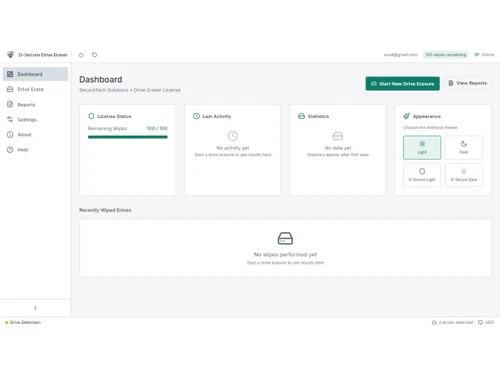
Task: Click the 100 wipes remaining badge
Action: pos(446,55)
